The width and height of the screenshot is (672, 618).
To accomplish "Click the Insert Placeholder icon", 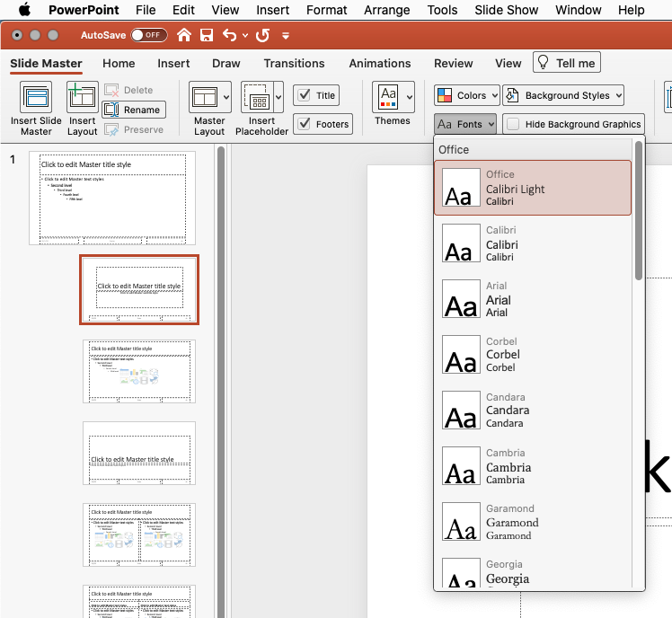I will (x=258, y=97).
